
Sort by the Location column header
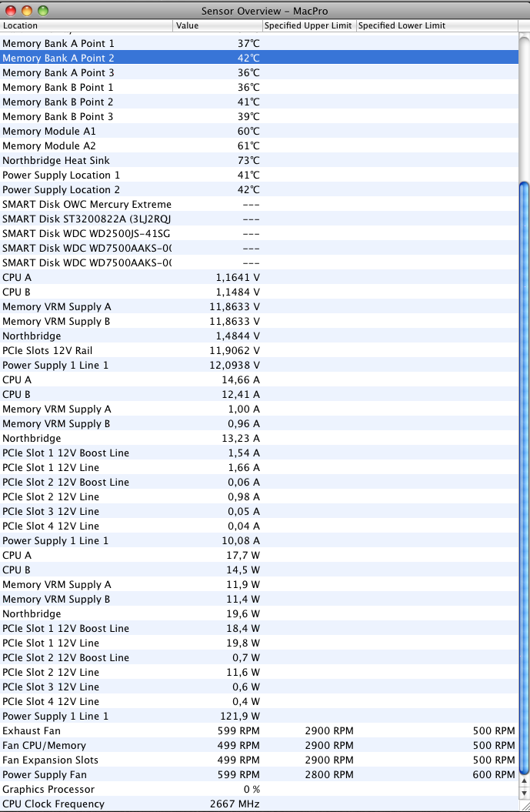[x=86, y=25]
